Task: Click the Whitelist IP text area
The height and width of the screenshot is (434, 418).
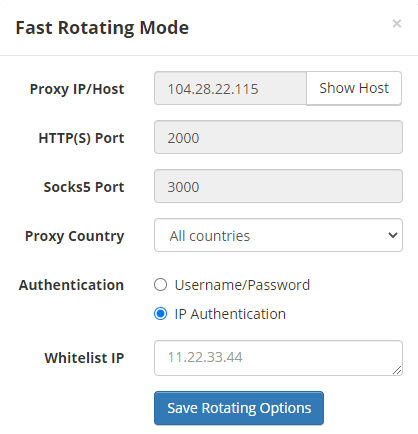Action: [x=278, y=358]
